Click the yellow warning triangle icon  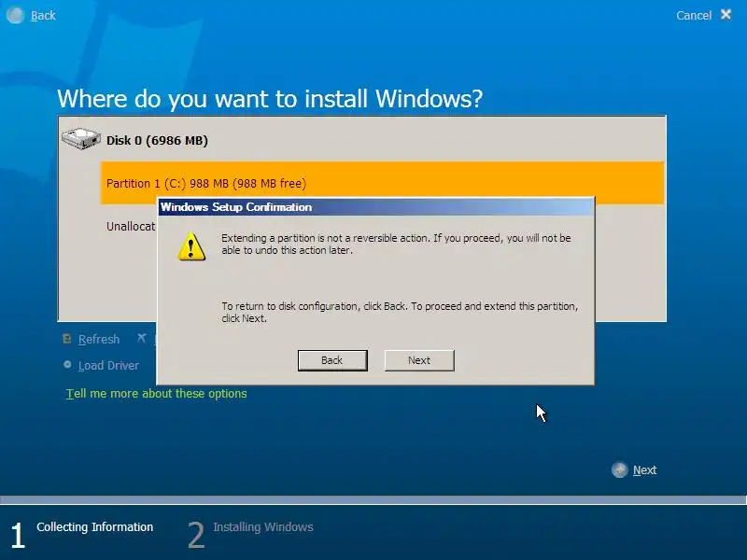[191, 246]
